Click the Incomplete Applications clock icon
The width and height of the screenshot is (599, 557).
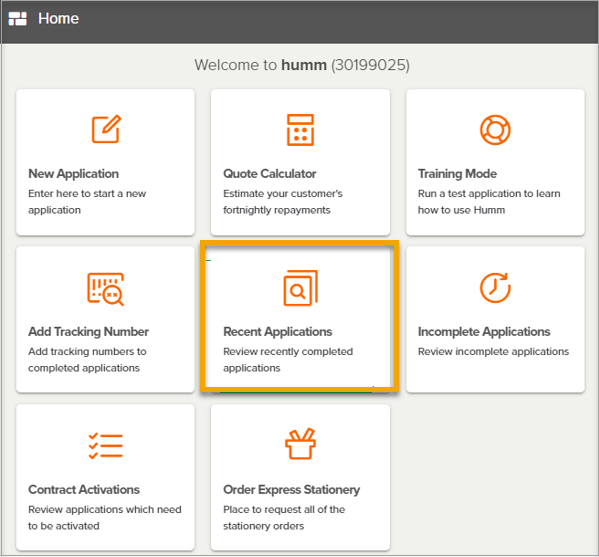[x=495, y=288]
